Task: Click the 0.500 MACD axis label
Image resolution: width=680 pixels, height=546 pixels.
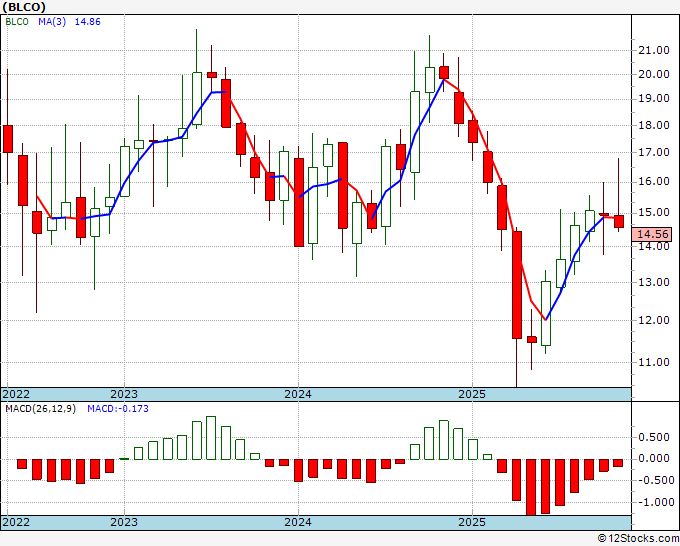Action: [654, 437]
